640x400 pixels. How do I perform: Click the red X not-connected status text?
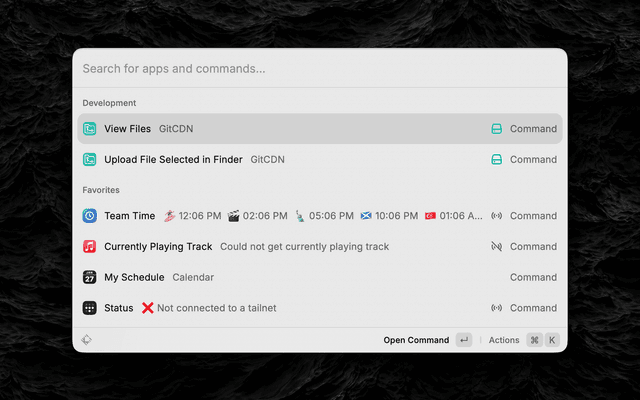209,308
